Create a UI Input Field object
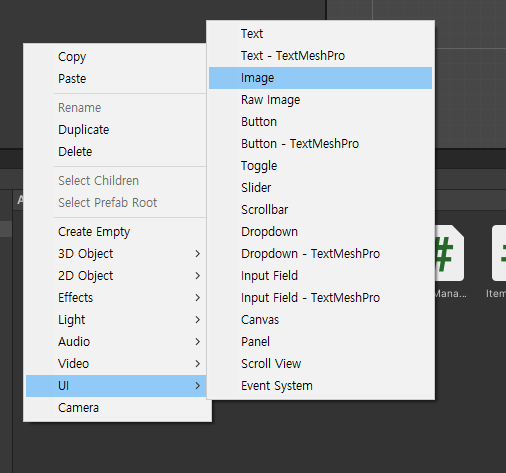This screenshot has width=506, height=473. (x=320, y=276)
